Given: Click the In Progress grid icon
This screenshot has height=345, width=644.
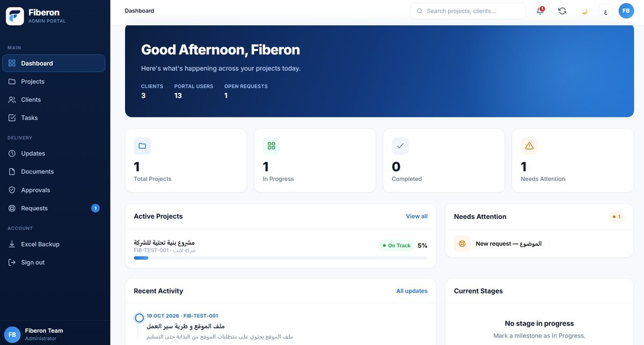Looking at the screenshot, I should pyautogui.click(x=271, y=146).
